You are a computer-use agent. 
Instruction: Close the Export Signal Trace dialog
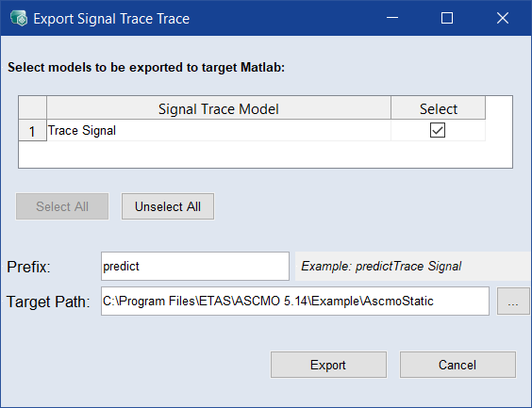coord(503,18)
